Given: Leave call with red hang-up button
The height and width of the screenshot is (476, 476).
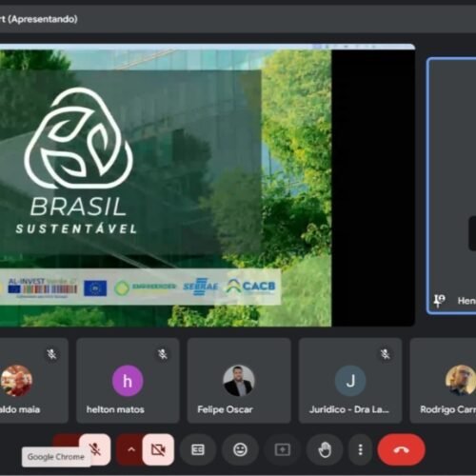Looking at the screenshot, I should pos(402,449).
